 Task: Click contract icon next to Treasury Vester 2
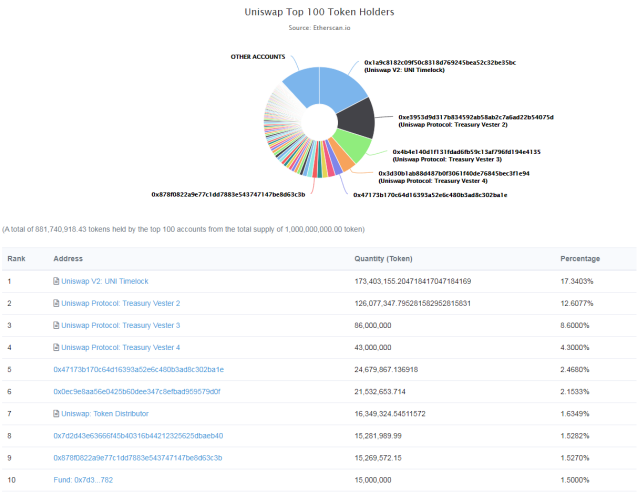(56, 303)
